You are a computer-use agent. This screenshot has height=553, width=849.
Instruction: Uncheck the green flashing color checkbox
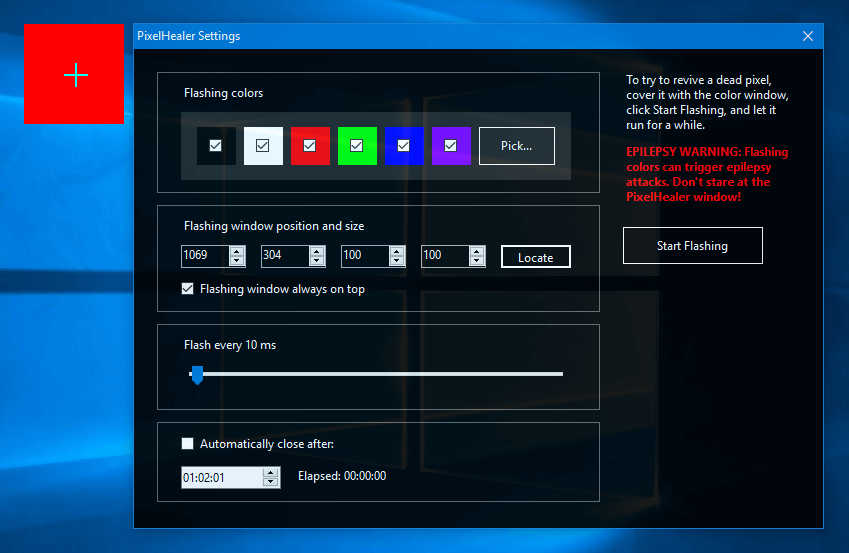point(356,146)
